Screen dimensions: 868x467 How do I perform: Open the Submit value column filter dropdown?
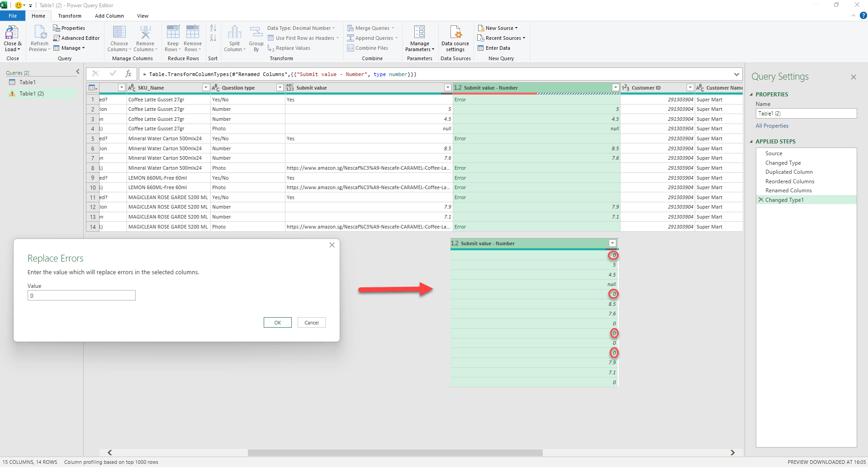click(x=448, y=88)
